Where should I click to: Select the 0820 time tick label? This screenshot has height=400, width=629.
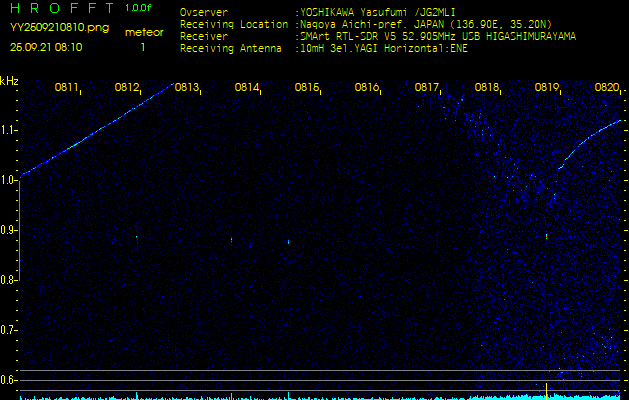[606, 87]
